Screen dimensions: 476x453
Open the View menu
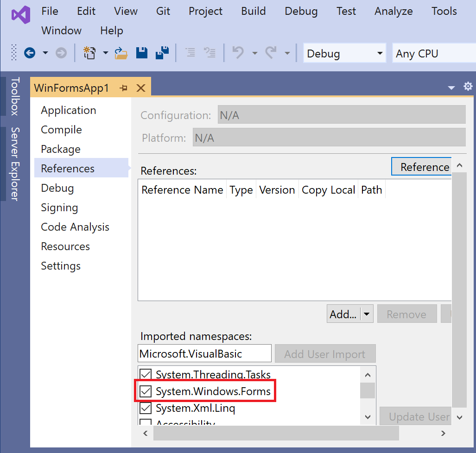pos(126,11)
